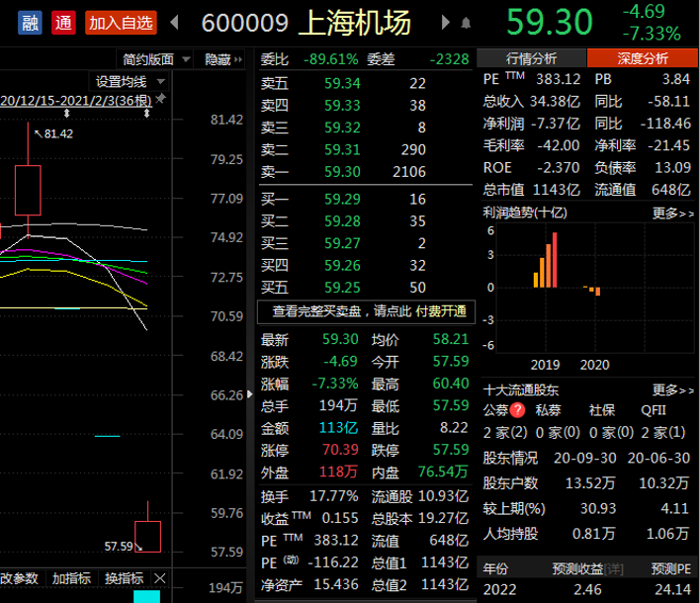
Task: Open 更多 link for 利润趋势
Action: click(x=672, y=214)
